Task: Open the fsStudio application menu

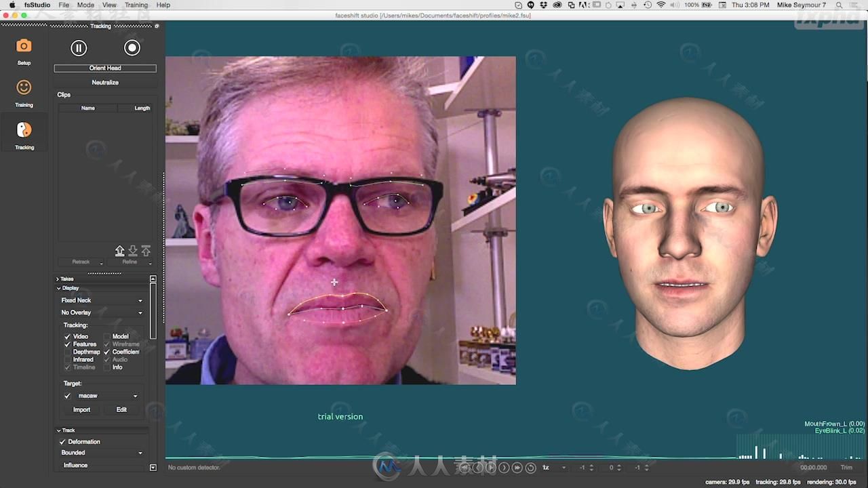Action: pos(37,5)
